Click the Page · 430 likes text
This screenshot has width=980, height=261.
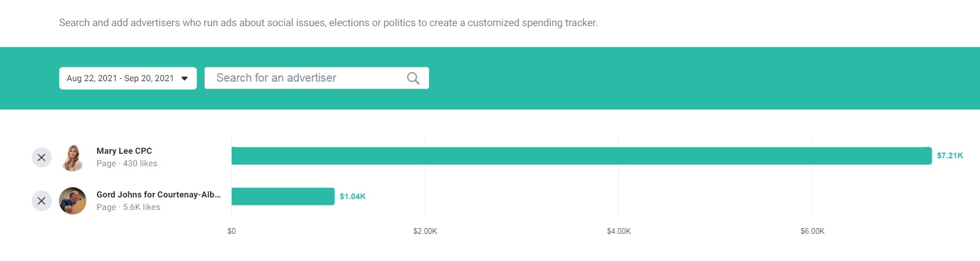[x=127, y=163]
